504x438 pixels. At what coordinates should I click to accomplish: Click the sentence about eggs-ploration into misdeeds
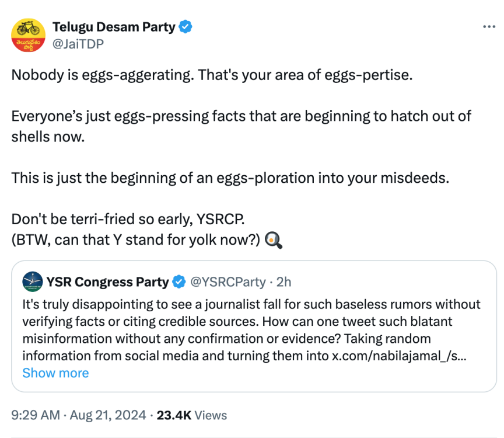click(230, 178)
